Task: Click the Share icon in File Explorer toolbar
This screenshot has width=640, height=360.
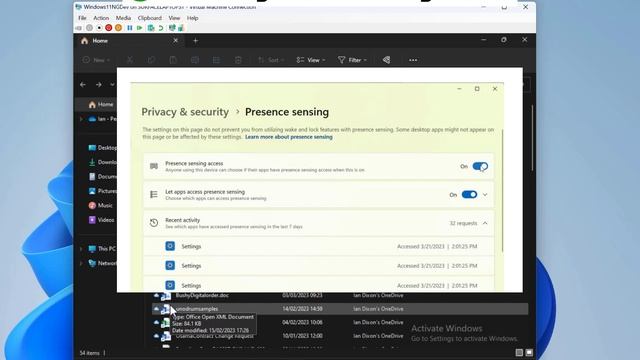Action: click(x=216, y=60)
